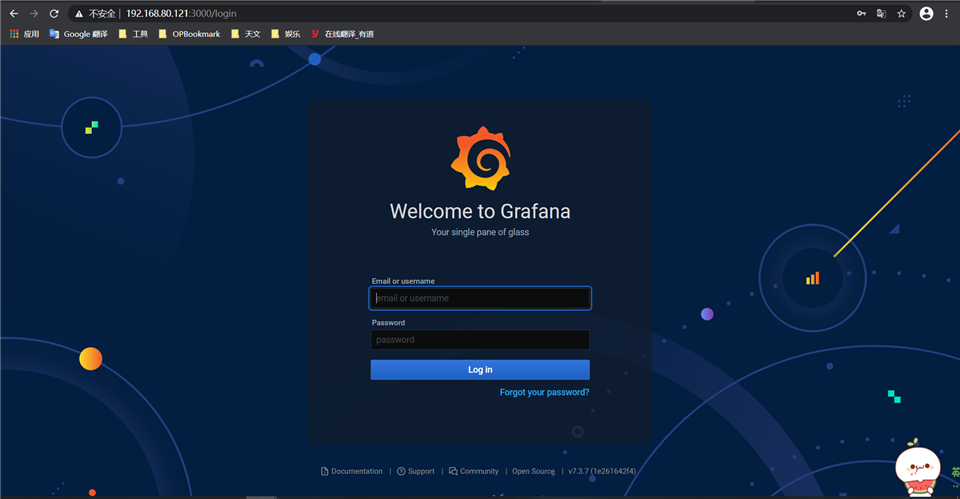Focus the Email or username field
Screen dimensions: 960x499
point(480,298)
